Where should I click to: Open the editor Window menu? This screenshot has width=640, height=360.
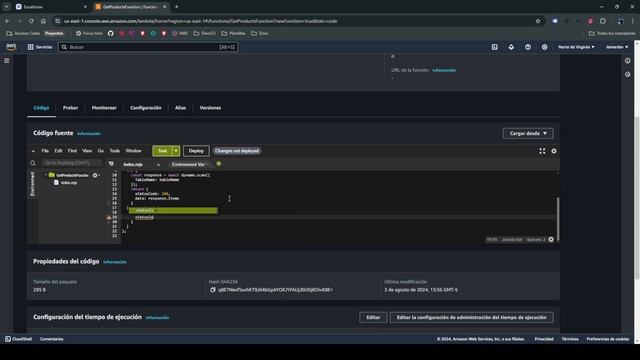pos(133,151)
